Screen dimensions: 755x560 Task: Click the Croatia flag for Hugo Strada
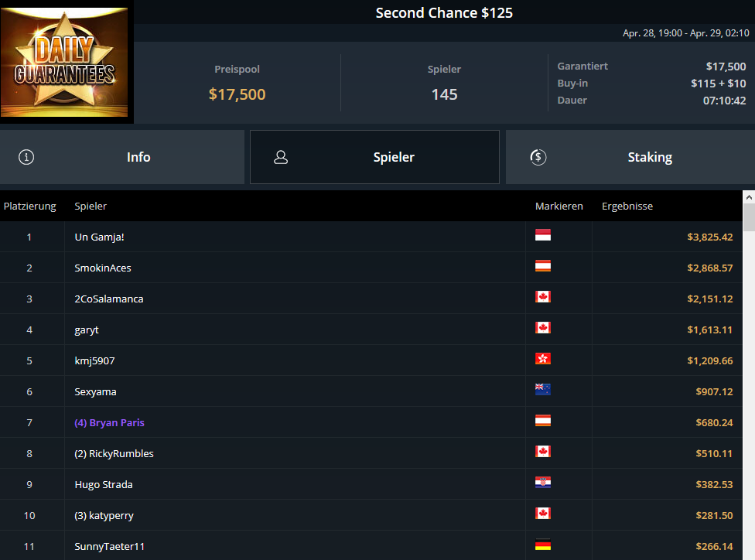tap(543, 483)
